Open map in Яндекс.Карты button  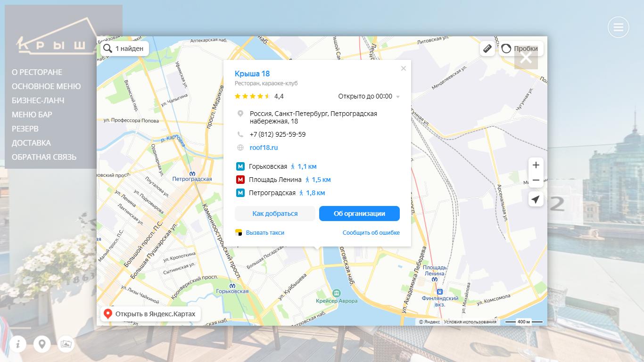pyautogui.click(x=150, y=314)
